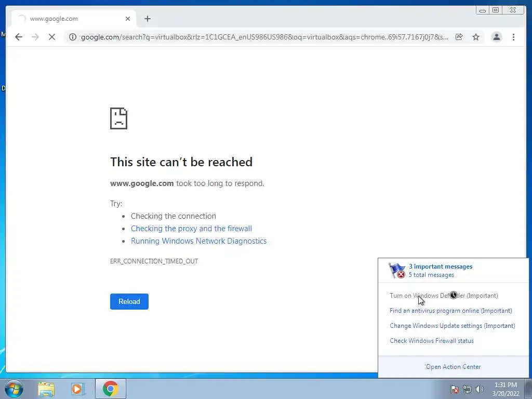
Task: Open Checking the proxy and the firewall
Action: point(191,229)
